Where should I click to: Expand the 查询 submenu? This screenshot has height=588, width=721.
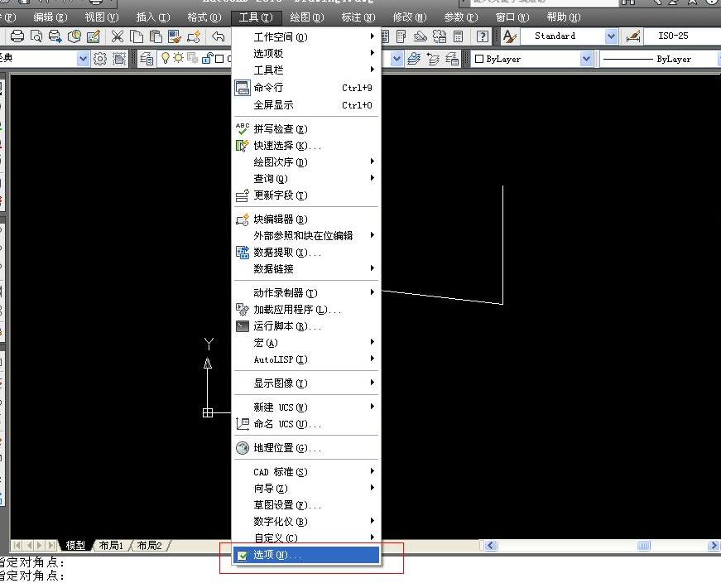[307, 179]
